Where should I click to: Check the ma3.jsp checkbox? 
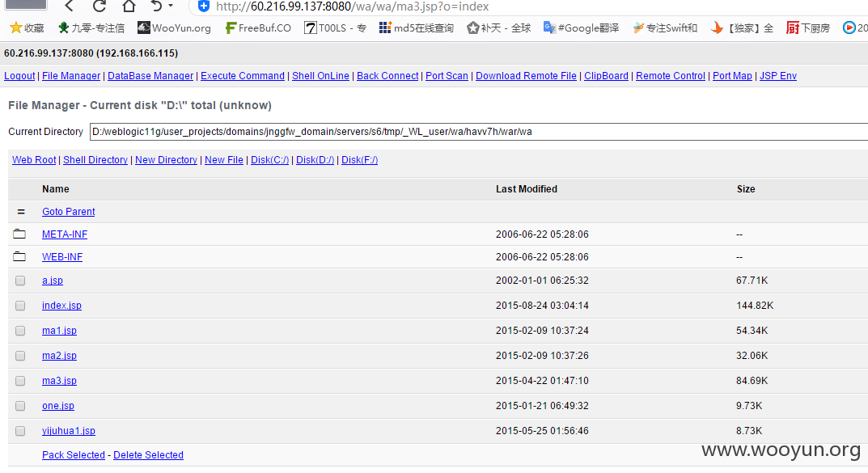tap(20, 381)
